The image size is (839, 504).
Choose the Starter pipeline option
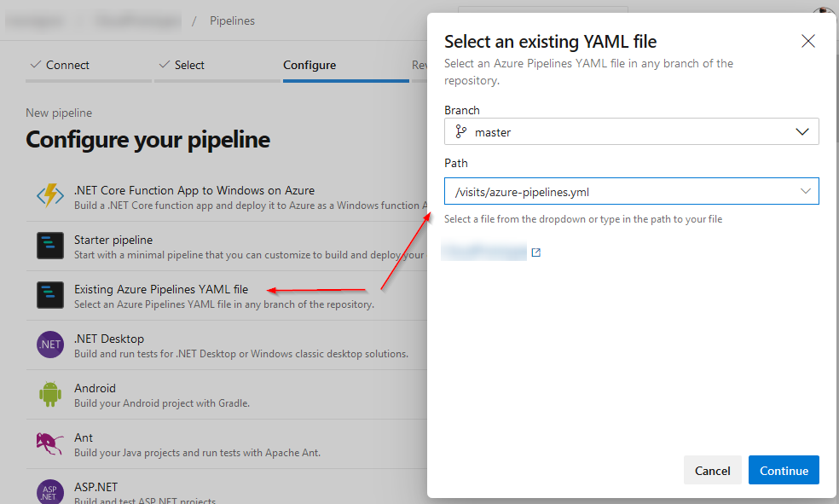coord(113,240)
